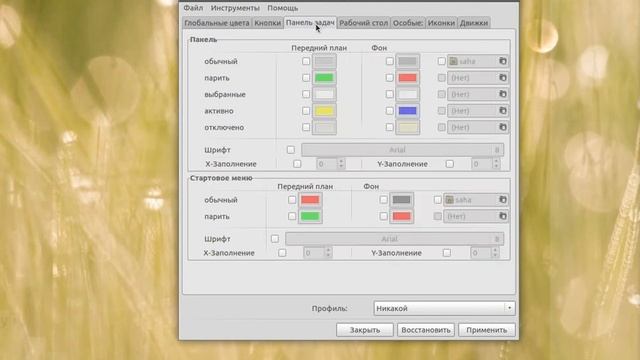Open file browser icon for Панель парить image

click(x=502, y=78)
